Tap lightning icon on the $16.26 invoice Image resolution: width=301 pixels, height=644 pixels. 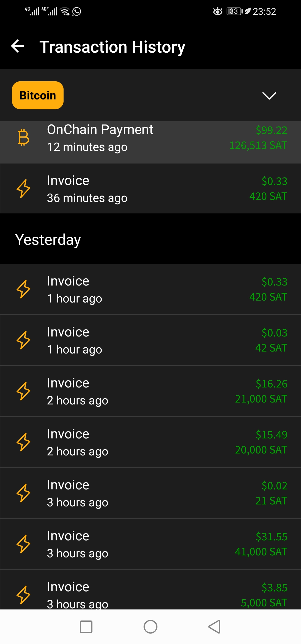click(23, 391)
